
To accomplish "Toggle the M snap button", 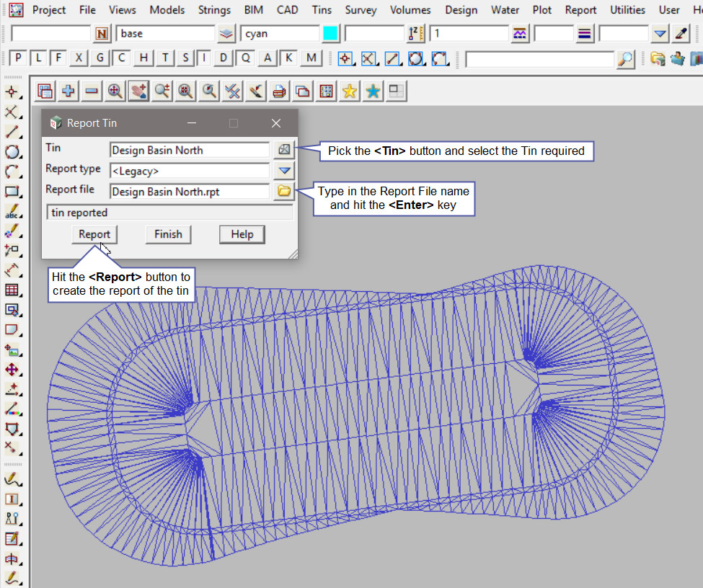I will pos(311,58).
